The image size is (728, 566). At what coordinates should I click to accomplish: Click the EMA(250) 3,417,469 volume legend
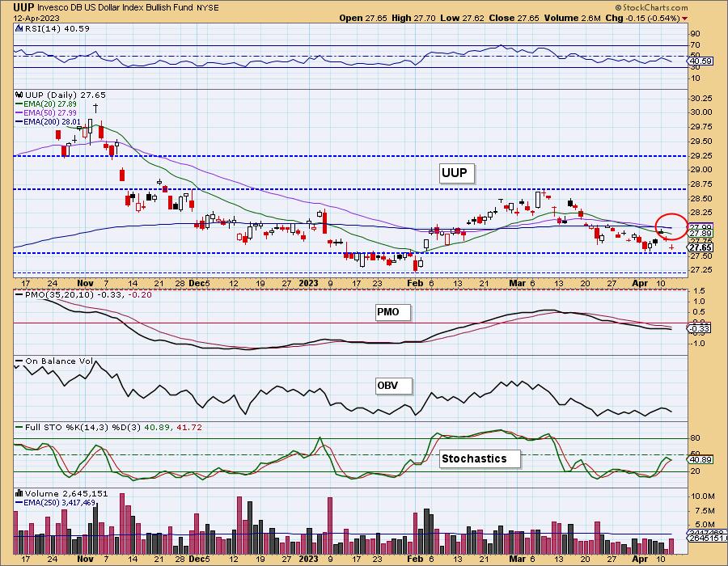click(55, 502)
